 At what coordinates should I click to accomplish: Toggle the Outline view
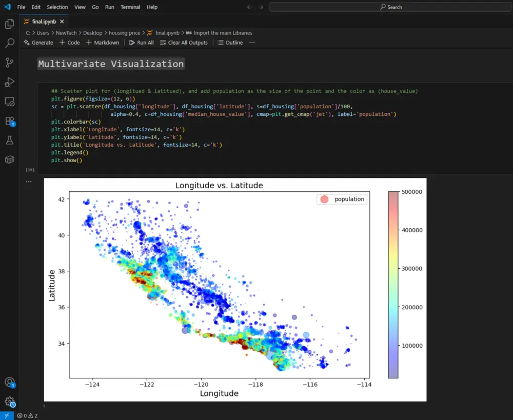(x=230, y=43)
